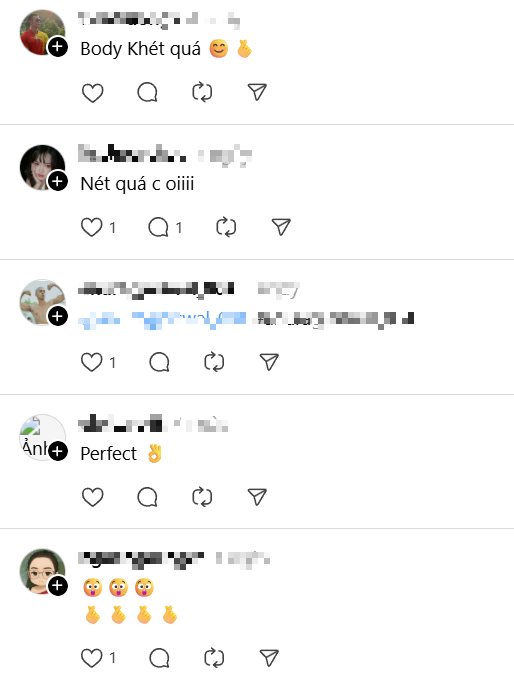514x686 pixels.
Task: Reply to the "Perfect" comment
Action: click(147, 497)
